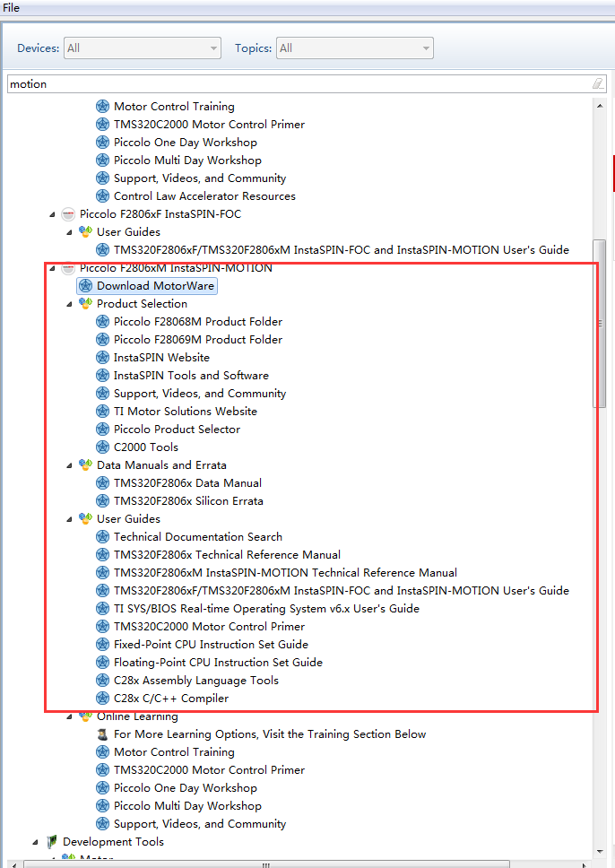Click icon beside TI Motor Solutions Website
This screenshot has height=868, width=615.
[x=102, y=412]
